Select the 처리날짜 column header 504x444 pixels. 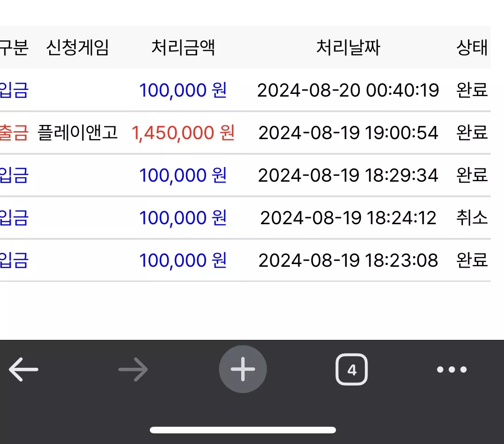tap(348, 47)
